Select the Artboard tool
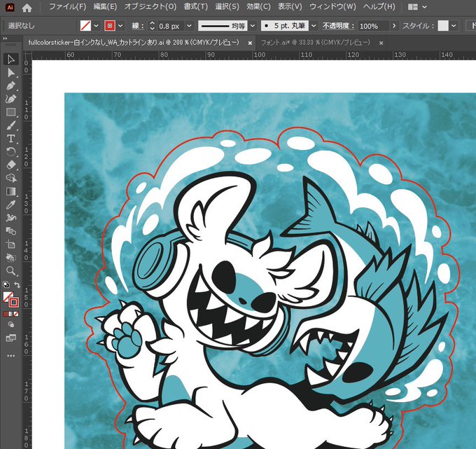 pos(11,244)
